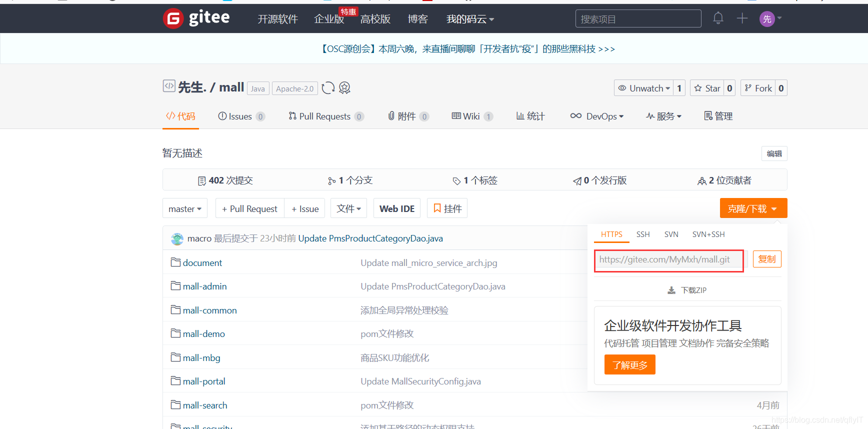Viewport: 868px width, 429px height.
Task: Click the badge award icon beside repository name
Action: (x=344, y=88)
